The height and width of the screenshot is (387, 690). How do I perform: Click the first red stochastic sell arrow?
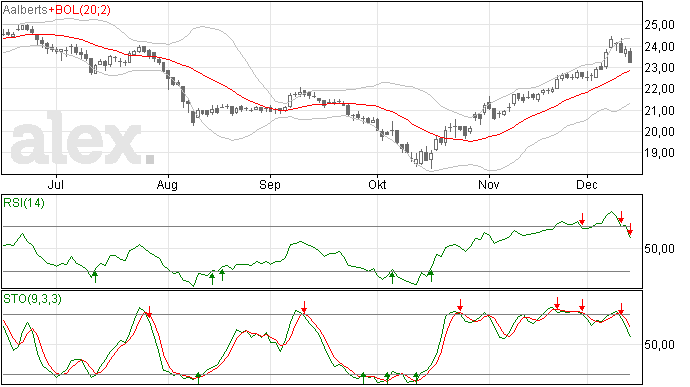[x=150, y=312]
